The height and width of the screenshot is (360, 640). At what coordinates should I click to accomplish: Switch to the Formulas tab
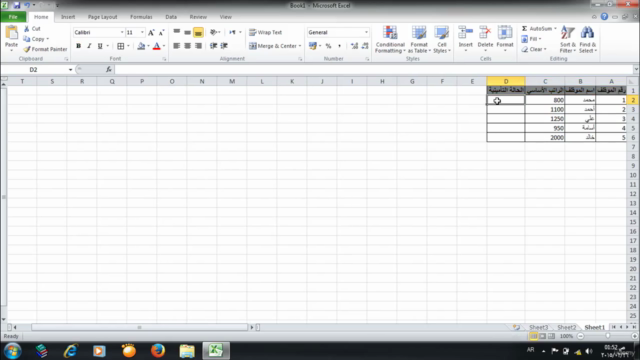click(141, 17)
